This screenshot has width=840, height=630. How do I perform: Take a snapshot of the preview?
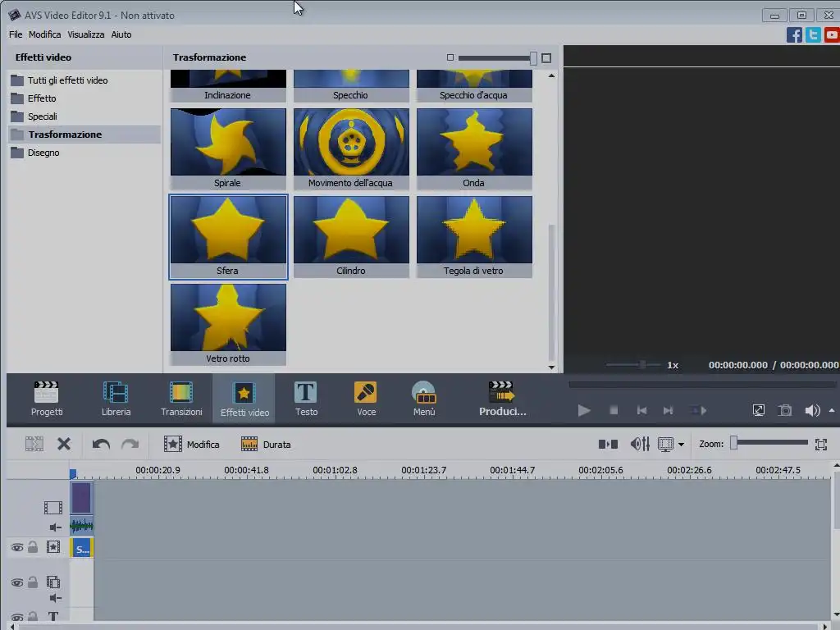coord(785,410)
